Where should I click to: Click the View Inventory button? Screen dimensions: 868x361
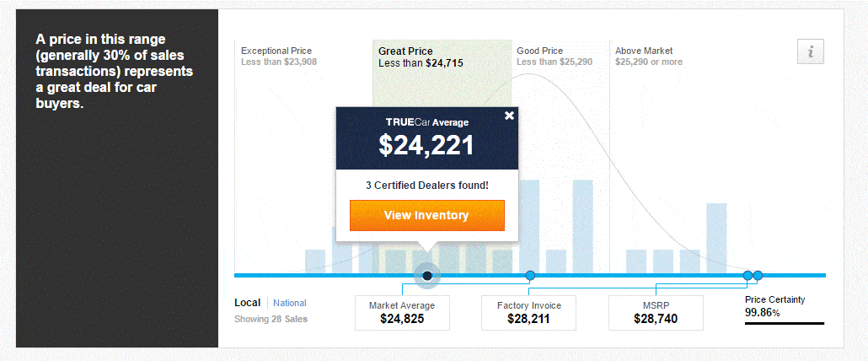tap(426, 215)
